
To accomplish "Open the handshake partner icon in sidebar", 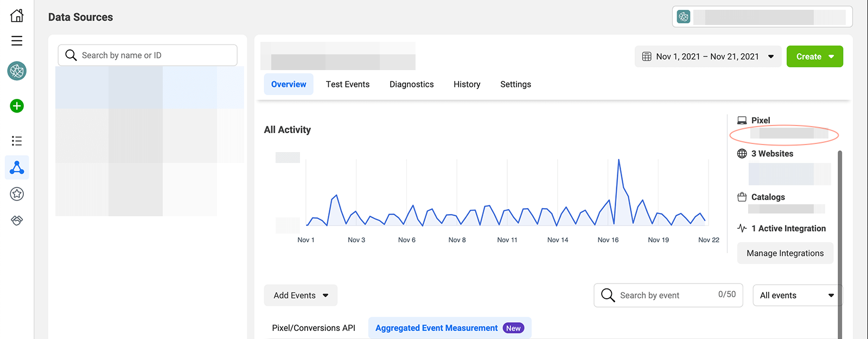I will (x=17, y=220).
